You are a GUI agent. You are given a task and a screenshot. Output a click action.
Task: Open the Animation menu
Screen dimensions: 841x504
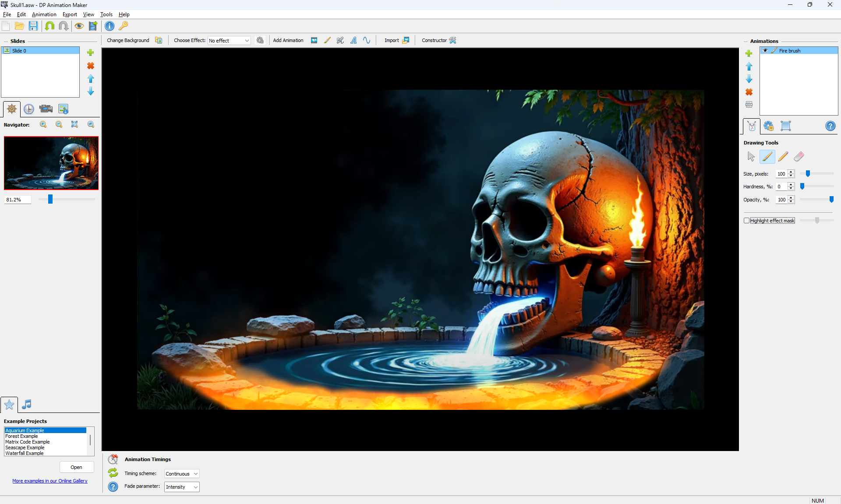click(x=44, y=14)
